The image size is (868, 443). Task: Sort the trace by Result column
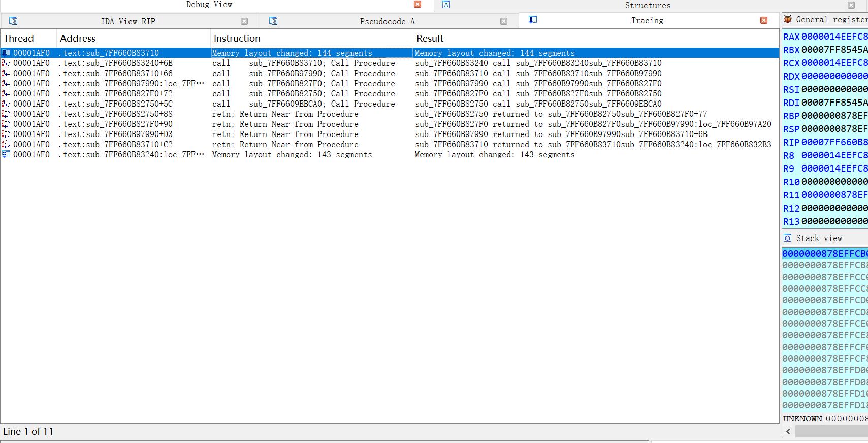(x=596, y=38)
